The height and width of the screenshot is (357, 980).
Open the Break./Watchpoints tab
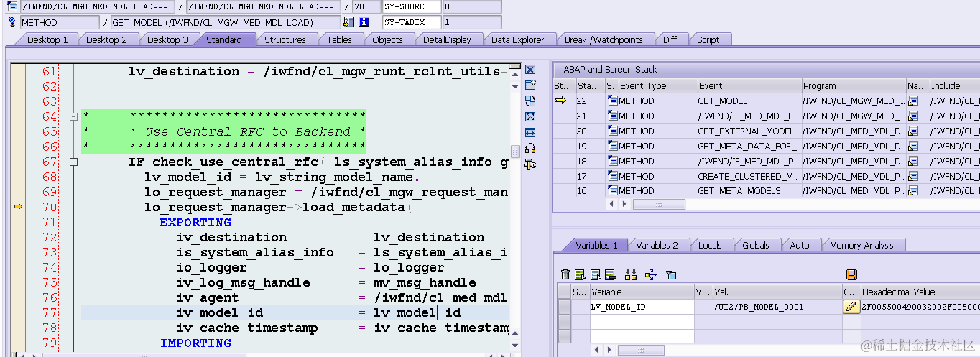click(604, 40)
